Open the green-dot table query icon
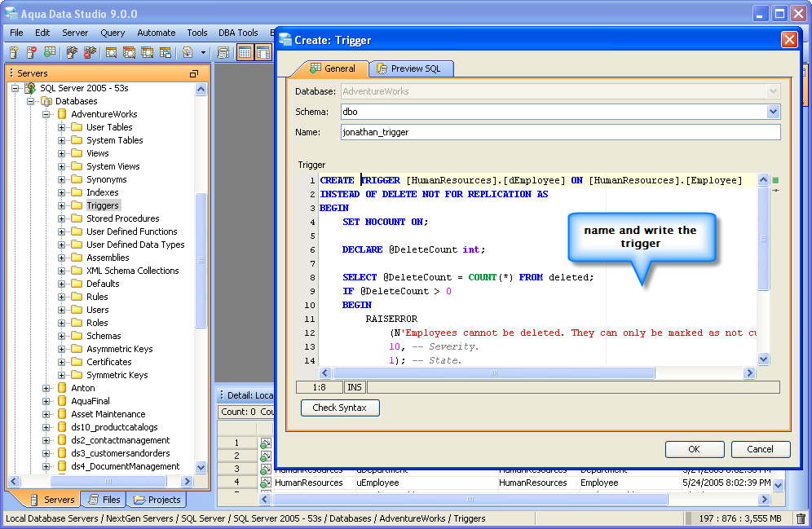The width and height of the screenshot is (812, 529). click(51, 53)
